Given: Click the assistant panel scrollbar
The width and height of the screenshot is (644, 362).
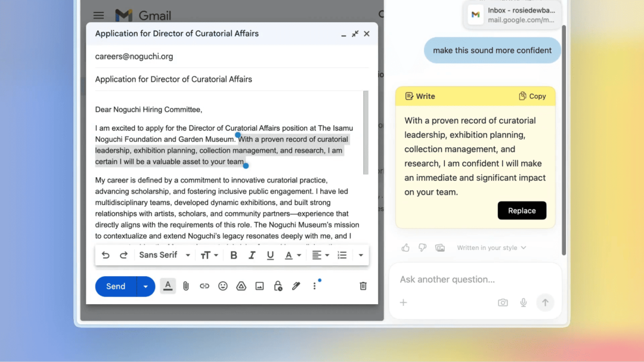Looking at the screenshot, I should click(564, 140).
